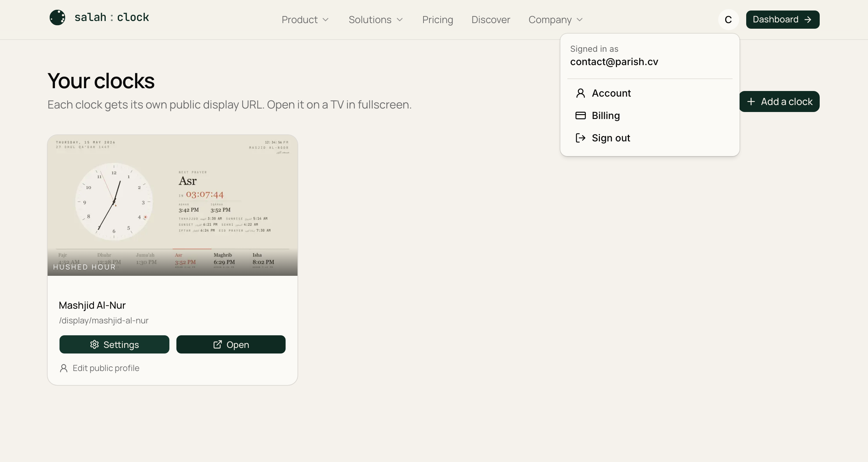This screenshot has width=868, height=462.
Task: Expand the Solutions menu chevron
Action: coord(400,20)
